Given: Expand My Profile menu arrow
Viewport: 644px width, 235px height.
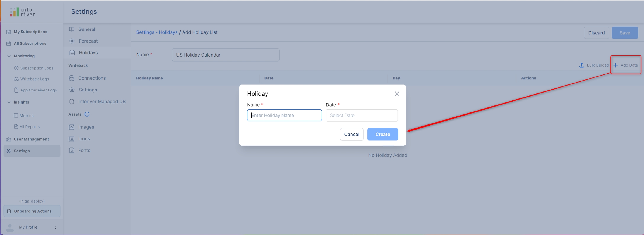Looking at the screenshot, I should pos(55,227).
